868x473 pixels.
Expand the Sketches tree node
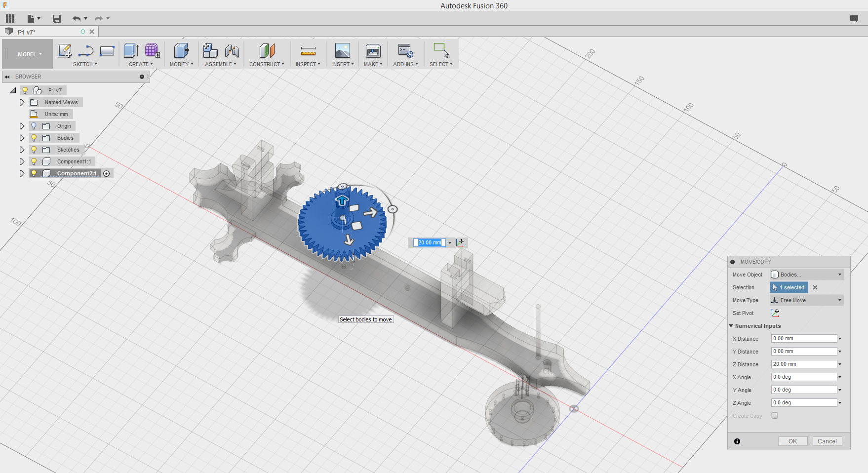(x=22, y=150)
